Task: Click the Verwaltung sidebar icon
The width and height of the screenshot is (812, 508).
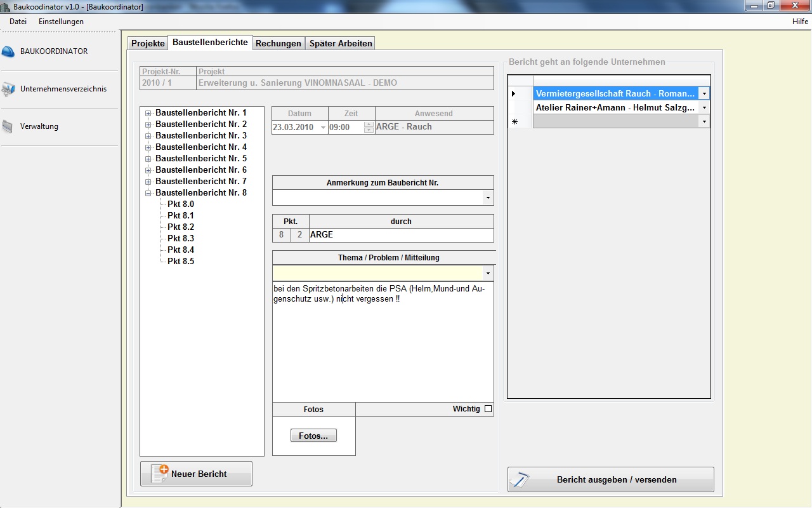Action: coord(8,126)
